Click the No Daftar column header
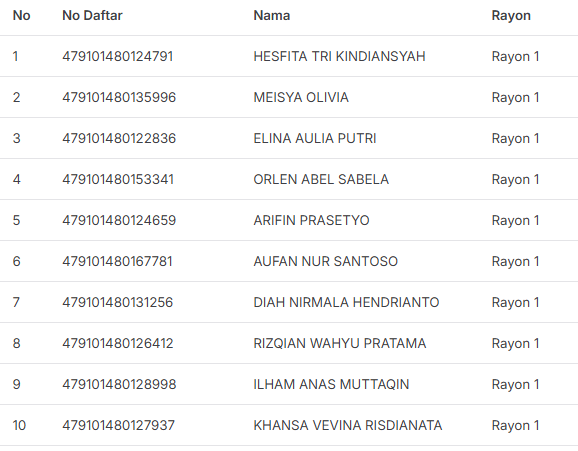578x451 pixels. 92,15
